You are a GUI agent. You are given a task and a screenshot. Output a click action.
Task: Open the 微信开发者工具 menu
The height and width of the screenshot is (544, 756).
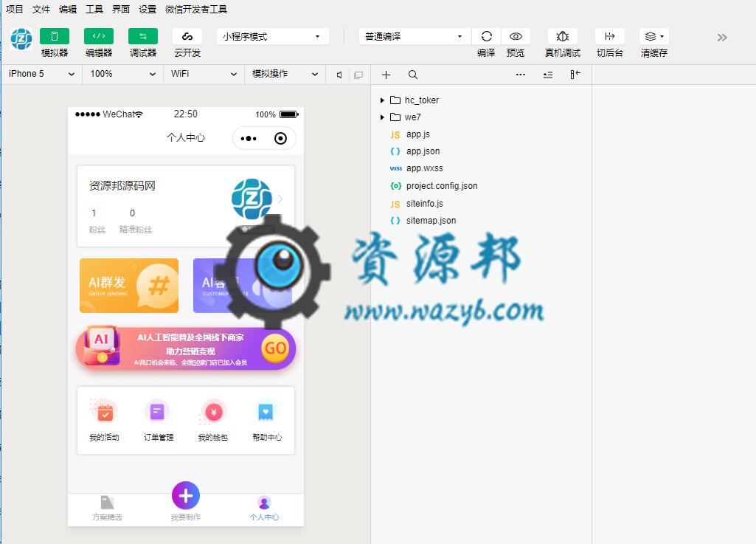195,9
